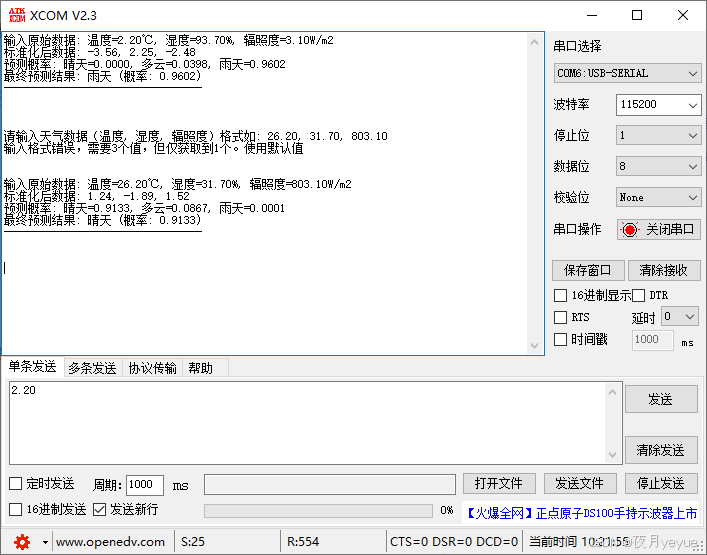Open settings via the red gear icon

(22, 541)
